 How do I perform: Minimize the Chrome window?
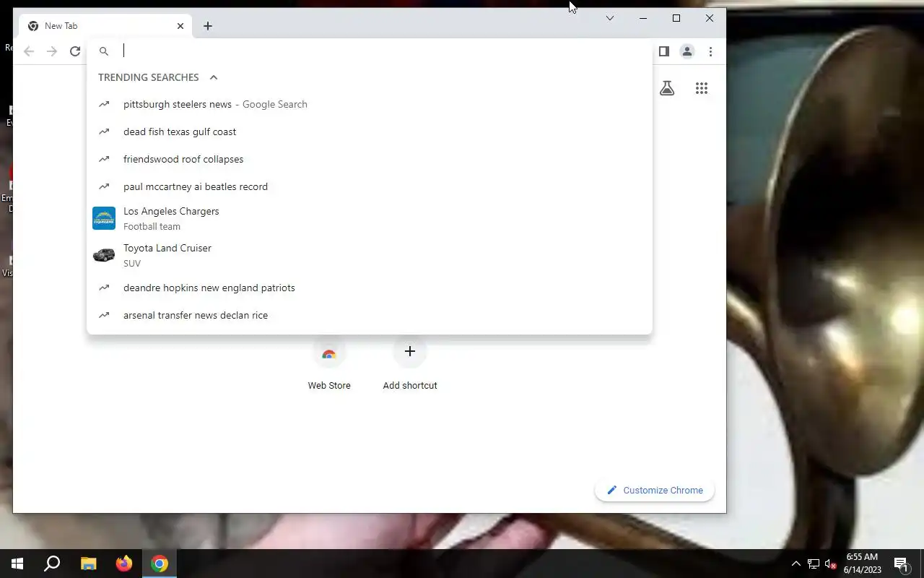click(x=643, y=18)
